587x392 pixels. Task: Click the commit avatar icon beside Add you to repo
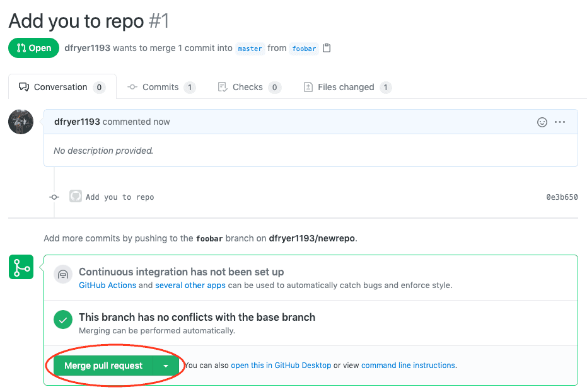[x=76, y=197]
